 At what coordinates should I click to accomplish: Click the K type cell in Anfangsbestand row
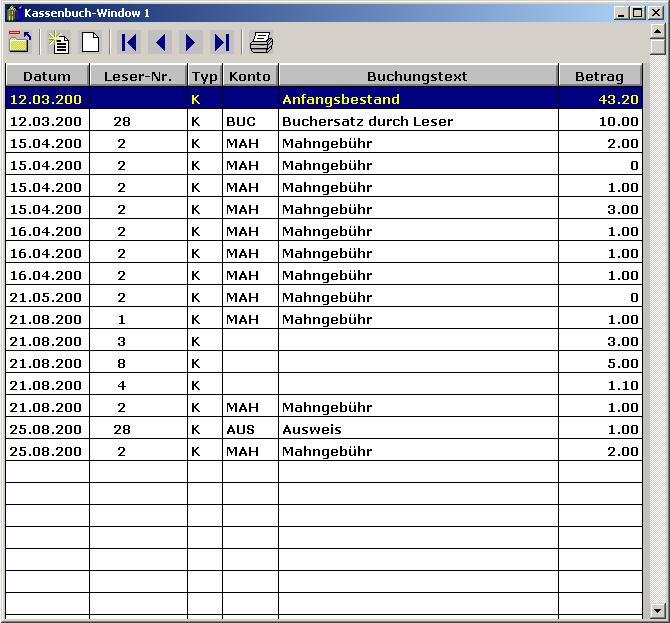(x=205, y=99)
